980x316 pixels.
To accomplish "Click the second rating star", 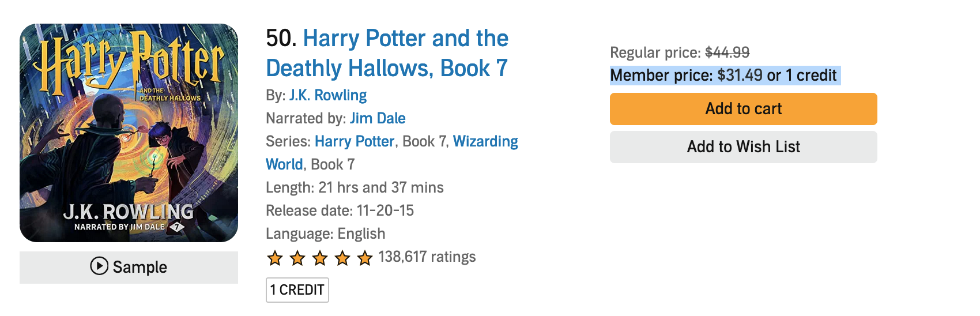I will tap(297, 258).
